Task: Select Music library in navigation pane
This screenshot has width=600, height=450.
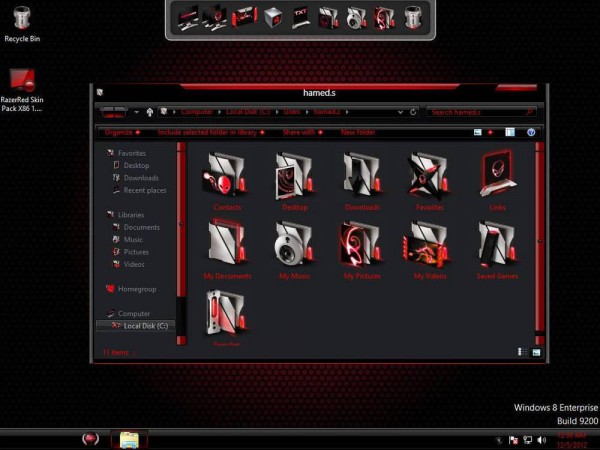Action: (x=127, y=240)
